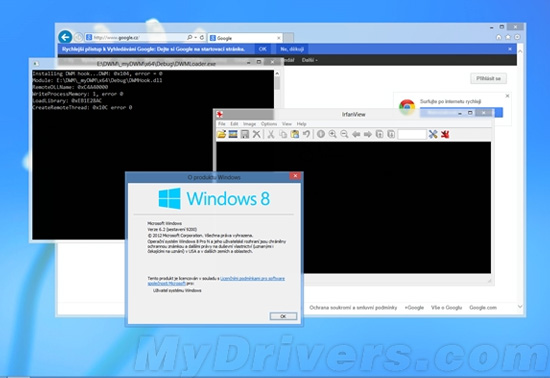The image size is (550, 378).
Task: Click the search magnifier in IE address bar
Action: point(190,37)
